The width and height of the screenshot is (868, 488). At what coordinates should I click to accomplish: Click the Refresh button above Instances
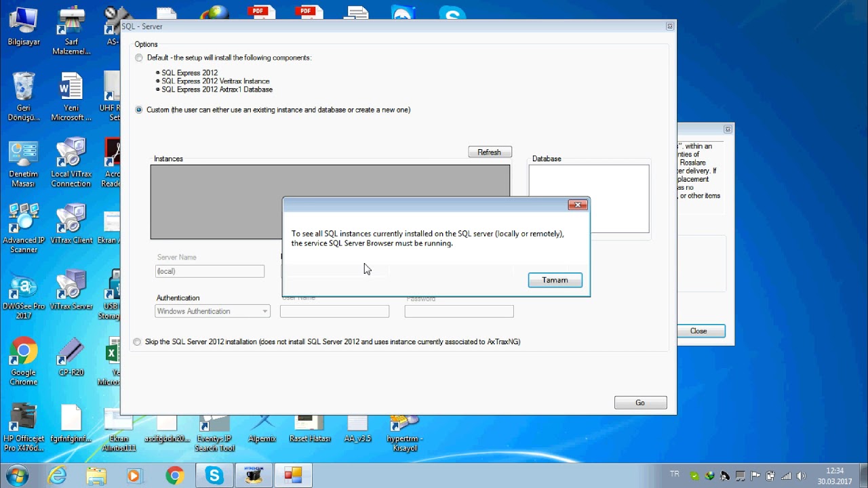(490, 152)
